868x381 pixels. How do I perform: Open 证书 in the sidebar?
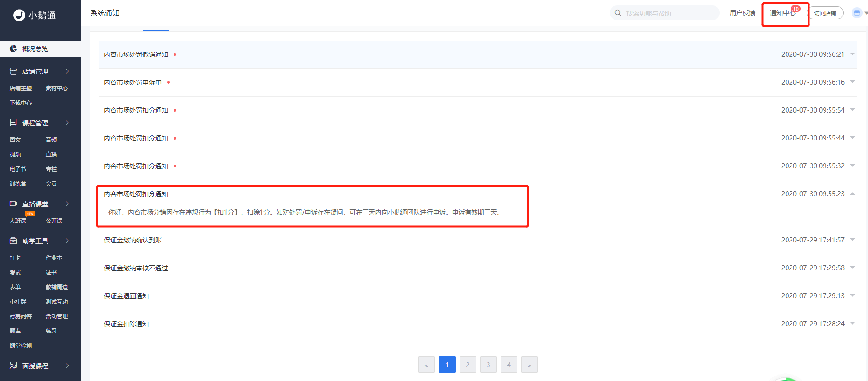(x=51, y=273)
